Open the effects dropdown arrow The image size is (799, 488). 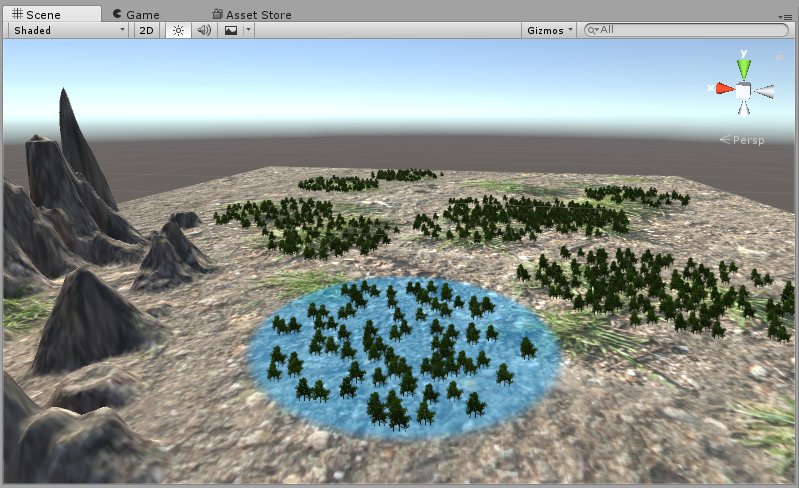click(248, 30)
